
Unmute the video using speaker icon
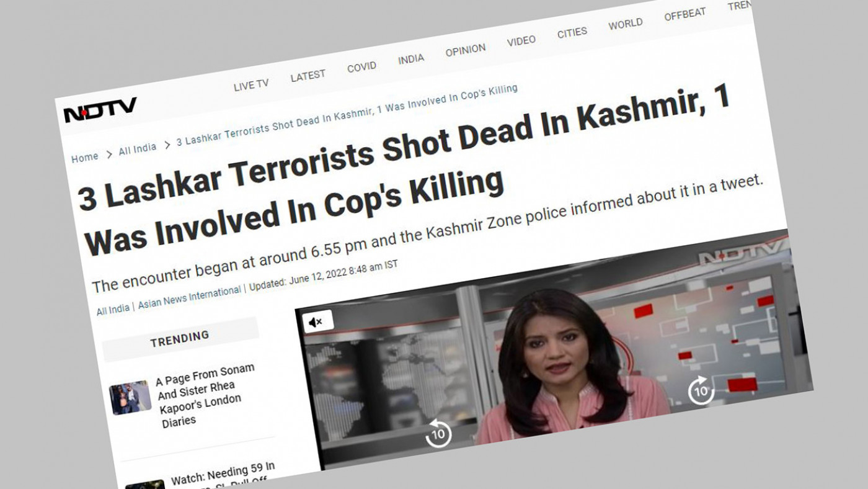tap(317, 321)
